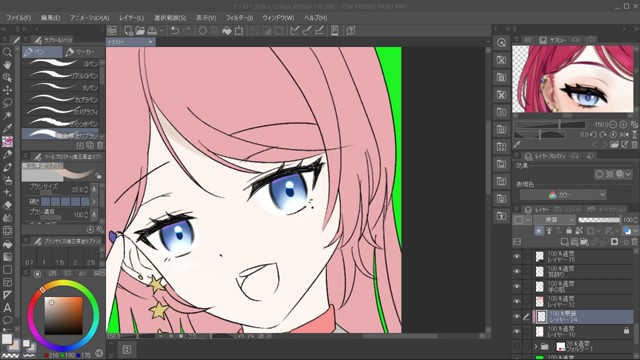Select the hand move-canvas tool
This screenshot has height=360, width=640.
(7, 64)
